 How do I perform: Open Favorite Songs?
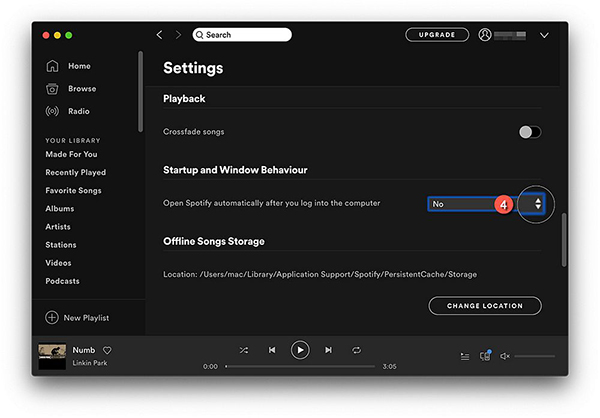pyautogui.click(x=73, y=190)
